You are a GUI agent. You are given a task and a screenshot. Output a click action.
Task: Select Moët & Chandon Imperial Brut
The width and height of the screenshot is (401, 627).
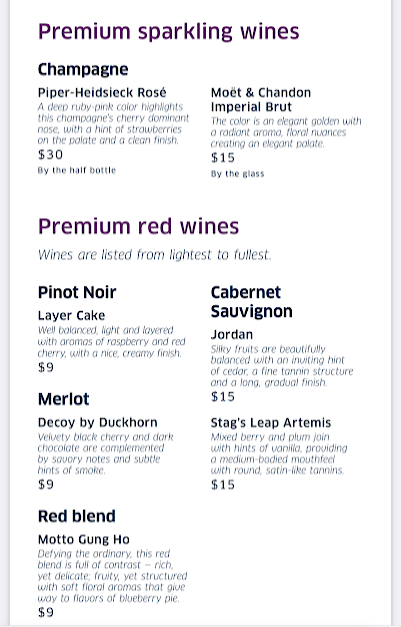click(x=261, y=100)
